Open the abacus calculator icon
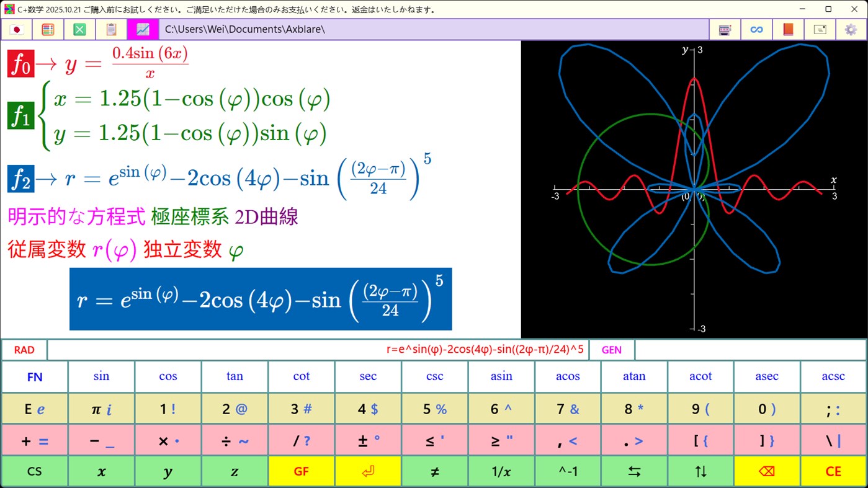The height and width of the screenshot is (488, 868). 48,29
